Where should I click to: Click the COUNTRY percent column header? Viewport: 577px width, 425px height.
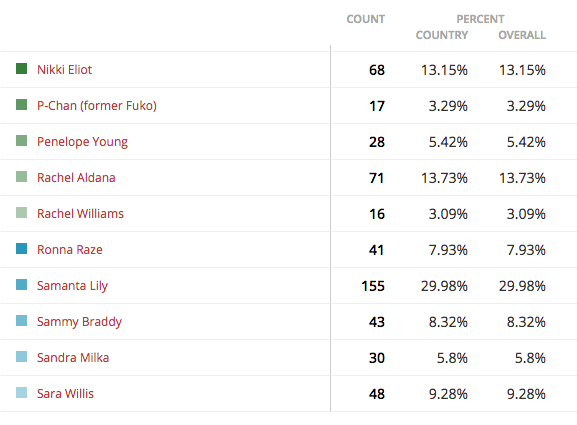(x=442, y=35)
